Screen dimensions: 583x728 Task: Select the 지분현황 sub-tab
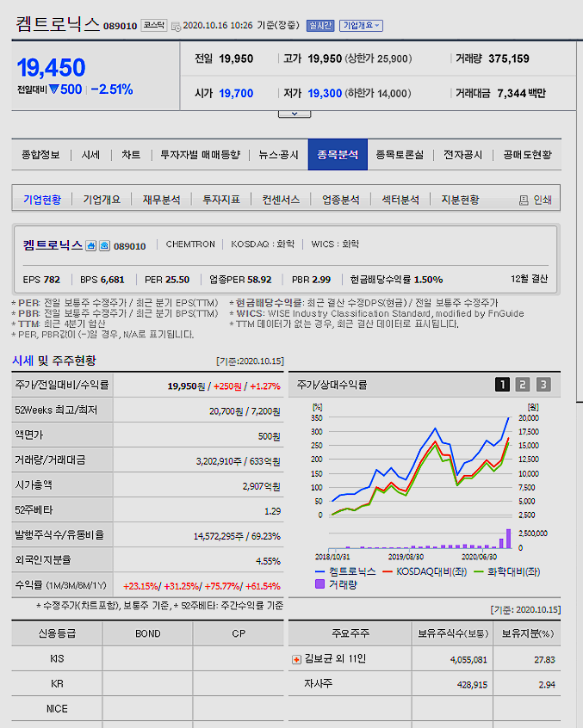(x=461, y=200)
